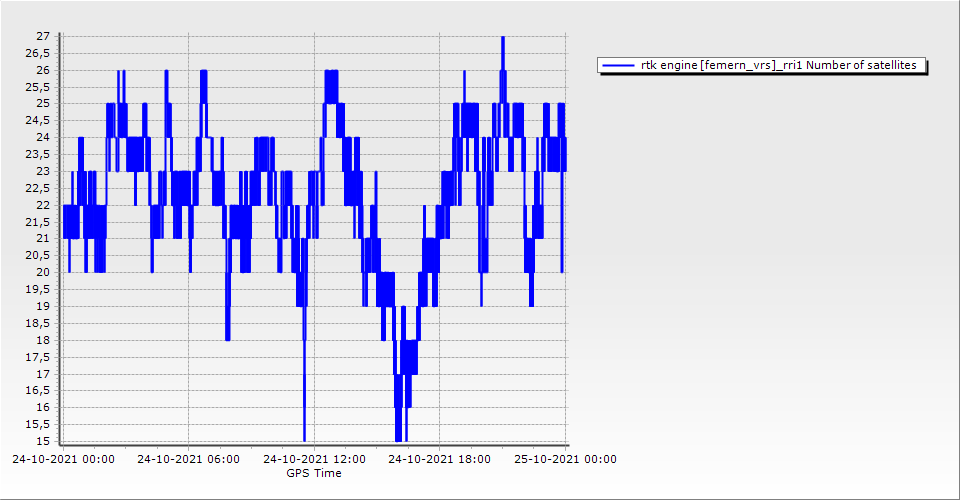Click the '24-10-2021 06:00' x-axis label
960x500 pixels.
coord(188,460)
